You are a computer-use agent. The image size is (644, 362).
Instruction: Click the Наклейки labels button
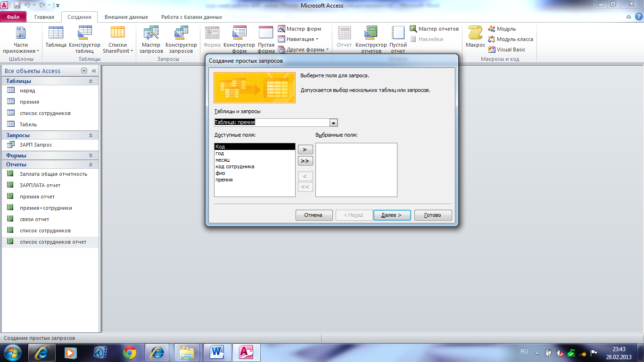click(427, 39)
